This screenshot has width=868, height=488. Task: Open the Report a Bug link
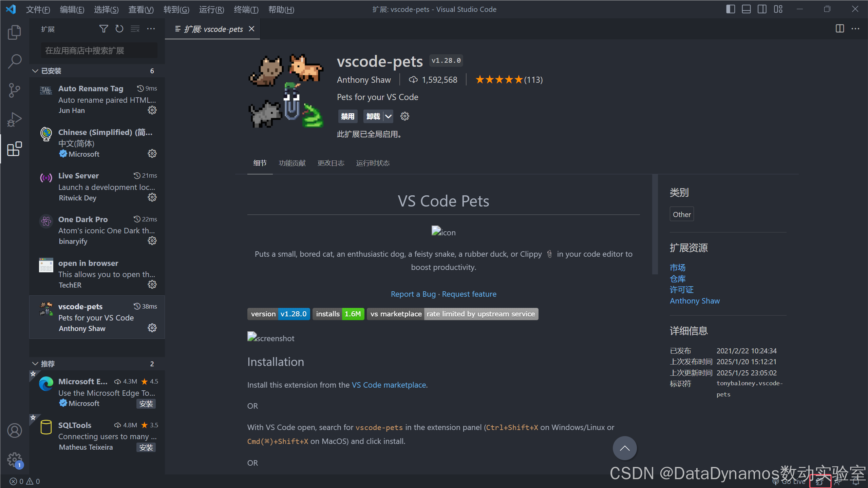pyautogui.click(x=413, y=294)
